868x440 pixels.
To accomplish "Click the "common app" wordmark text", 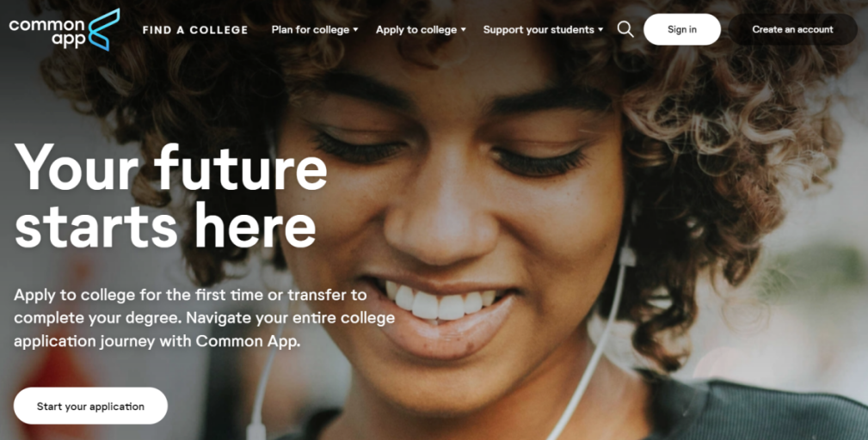I will coord(47,32).
